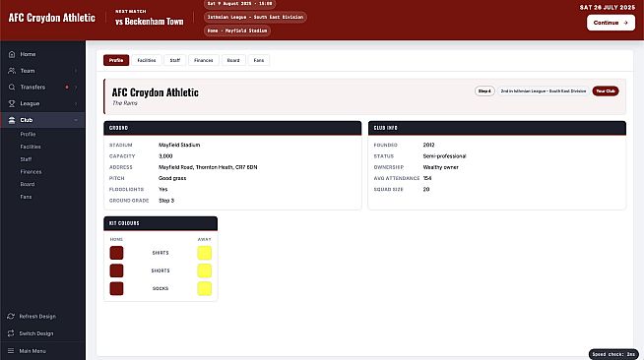
Task: Click the Kit Colours panel header
Action: [161, 223]
